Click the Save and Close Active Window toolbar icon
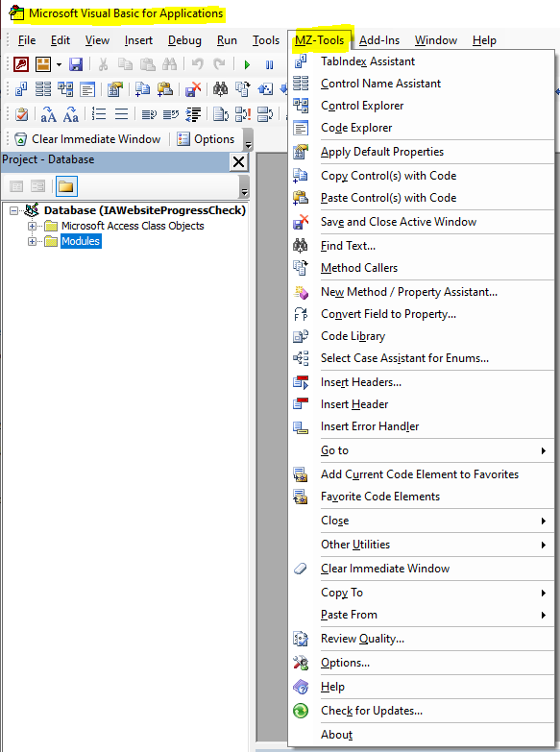 tap(192, 89)
